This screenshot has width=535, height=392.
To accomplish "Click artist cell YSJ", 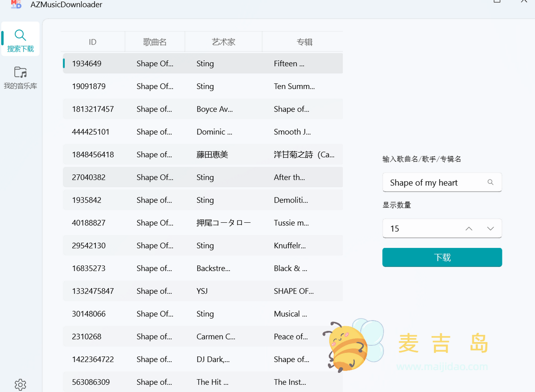I will 202,291.
